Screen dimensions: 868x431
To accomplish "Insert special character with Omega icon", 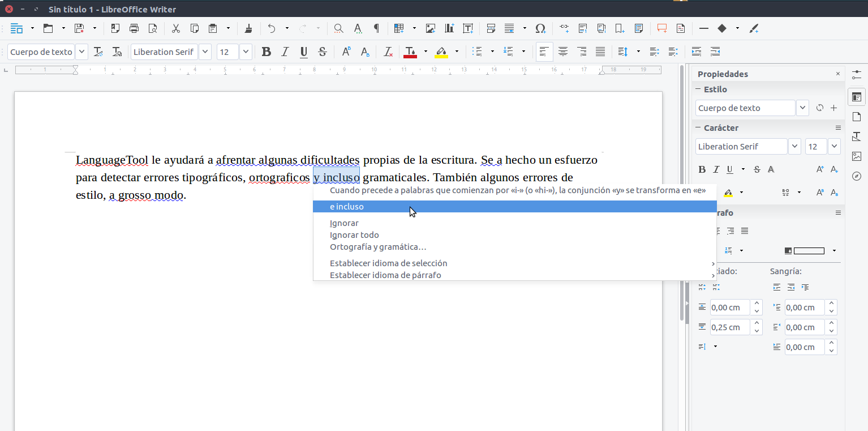I will (540, 28).
